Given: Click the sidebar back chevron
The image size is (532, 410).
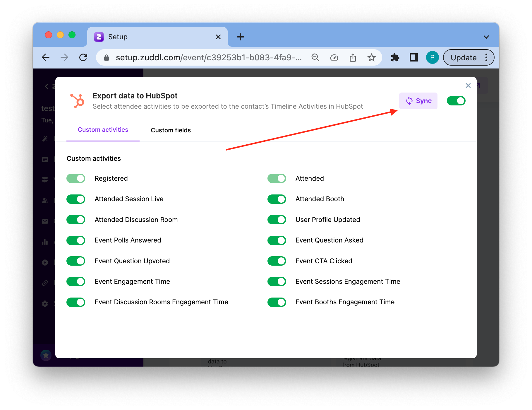Looking at the screenshot, I should pos(47,86).
